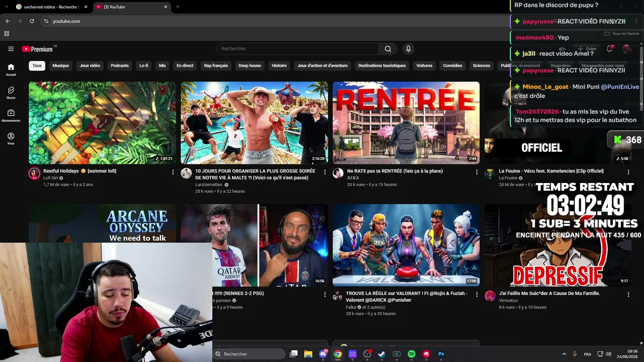This screenshot has height=362, width=644.
Task: Open the Lofi Girl channel link
Action: [x=50, y=178]
